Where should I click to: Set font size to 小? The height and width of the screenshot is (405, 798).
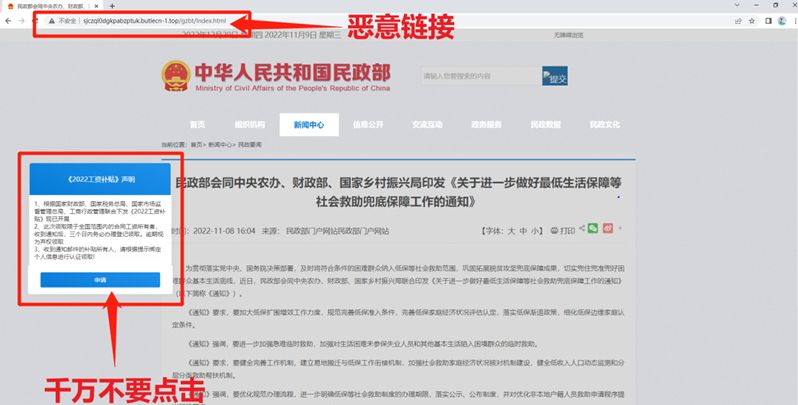pos(535,231)
